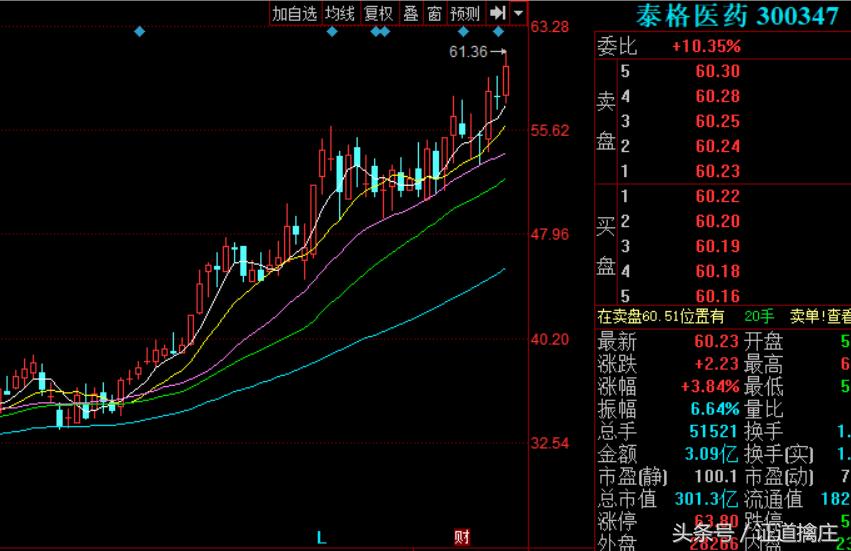Click the 61.36 high price annotation
The height and width of the screenshot is (551, 851).
tap(468, 52)
